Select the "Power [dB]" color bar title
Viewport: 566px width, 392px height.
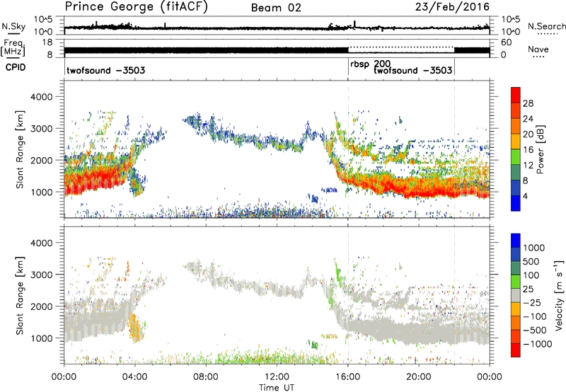click(x=540, y=149)
